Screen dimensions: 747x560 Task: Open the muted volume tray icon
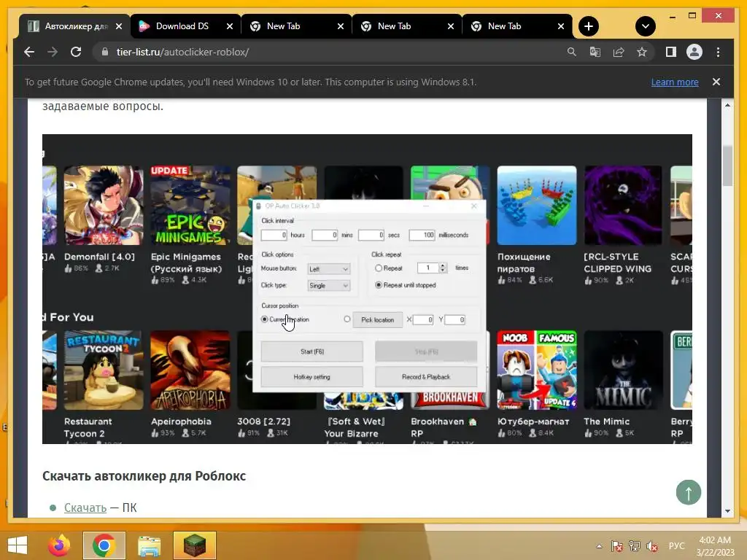[652, 546]
